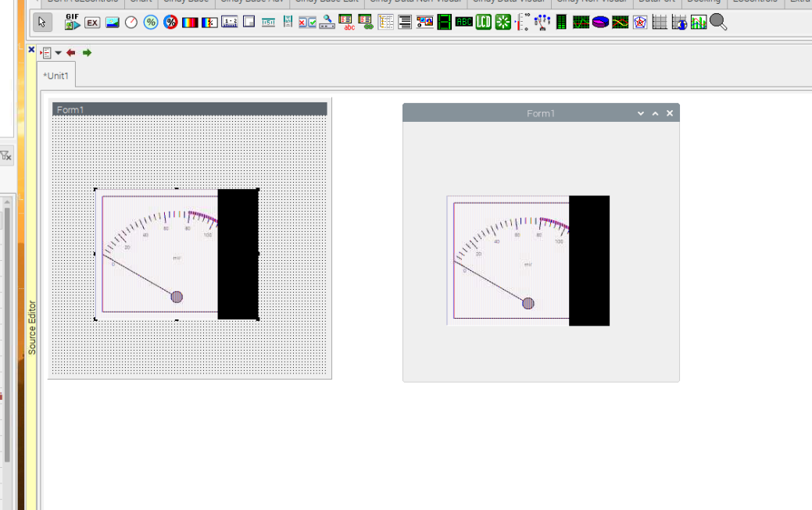Select the landscape image component

(112, 23)
